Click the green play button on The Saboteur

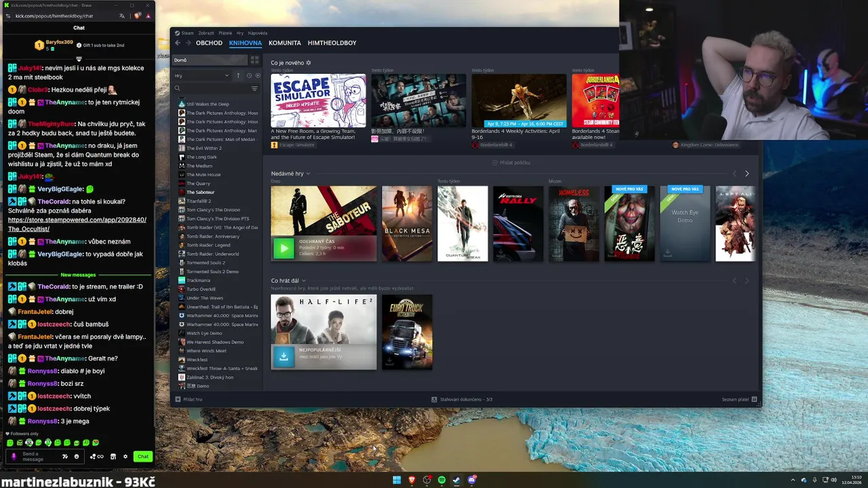click(283, 248)
